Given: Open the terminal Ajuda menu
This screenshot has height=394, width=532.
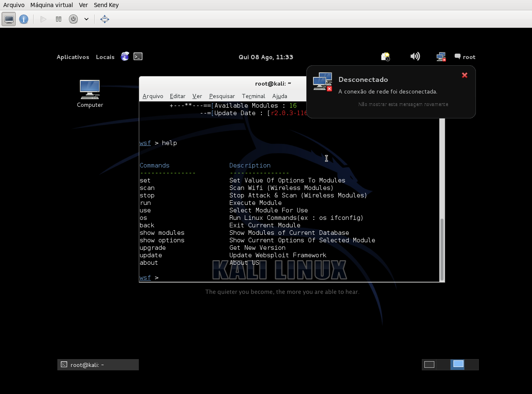Looking at the screenshot, I should 280,96.
